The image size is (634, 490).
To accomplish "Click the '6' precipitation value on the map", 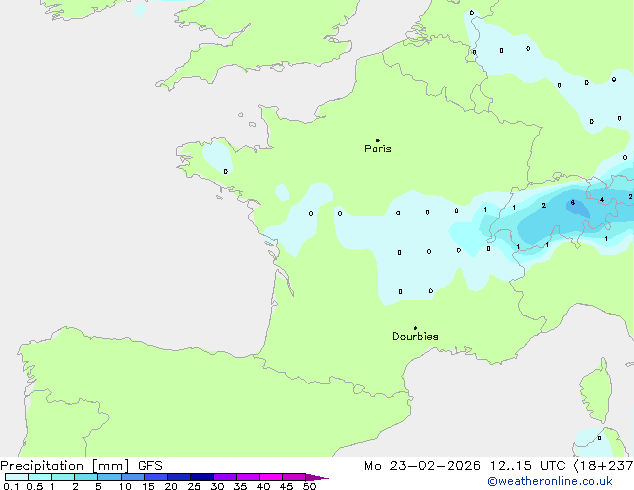I will pos(573,203).
